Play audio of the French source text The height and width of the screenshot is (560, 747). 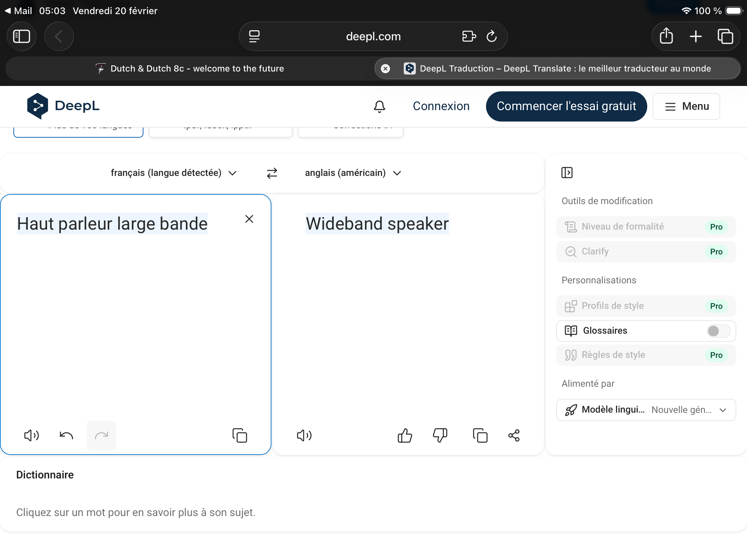coord(32,435)
